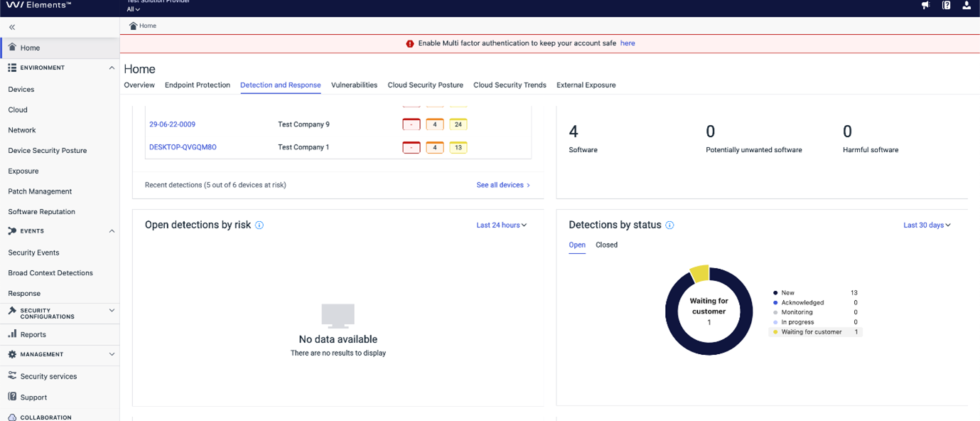
Task: Click the red alert icon in the banner
Action: pyautogui.click(x=410, y=43)
